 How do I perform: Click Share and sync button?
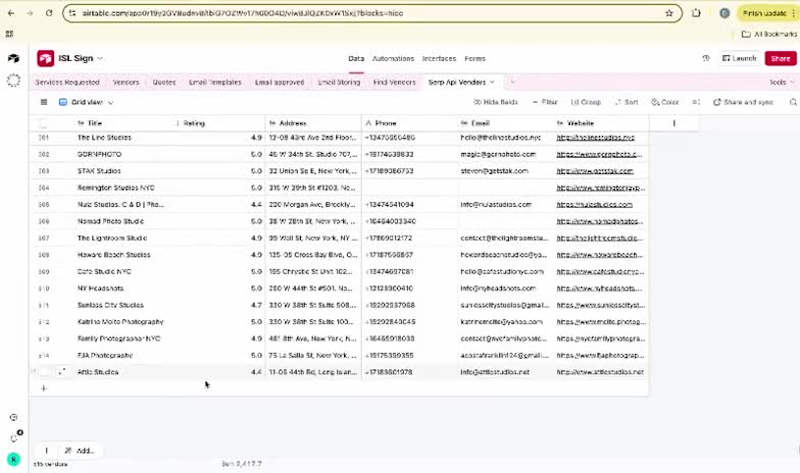(x=743, y=102)
